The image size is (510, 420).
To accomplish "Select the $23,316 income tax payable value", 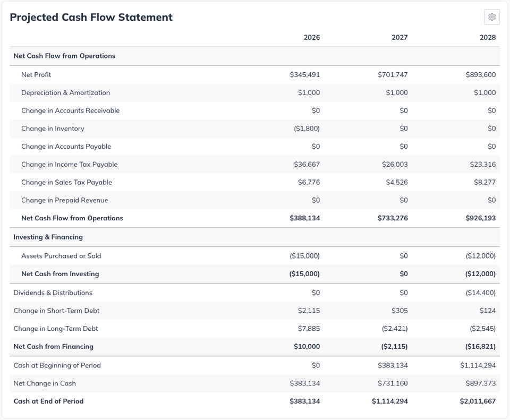I will [483, 164].
